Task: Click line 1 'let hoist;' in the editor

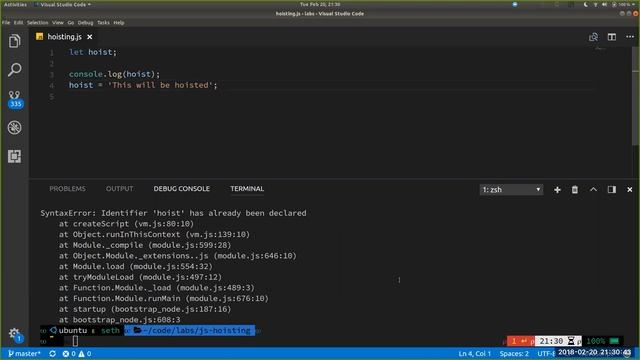Action: point(93,52)
